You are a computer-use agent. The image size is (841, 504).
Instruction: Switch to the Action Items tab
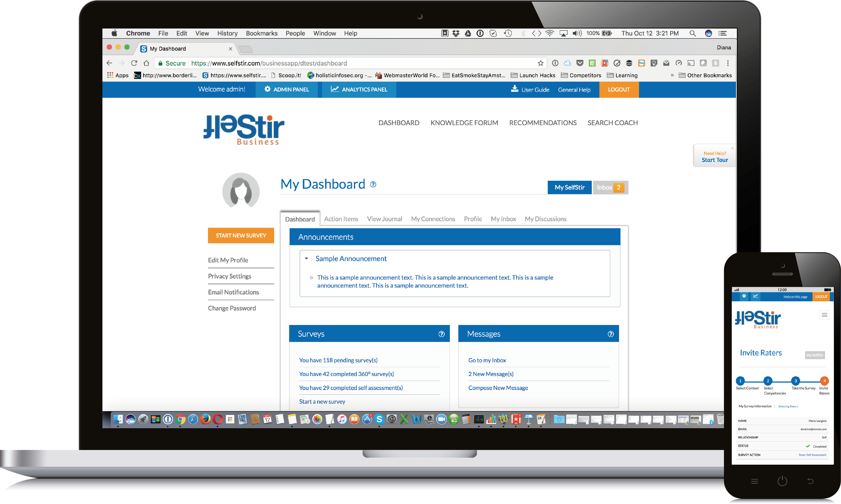tap(341, 219)
